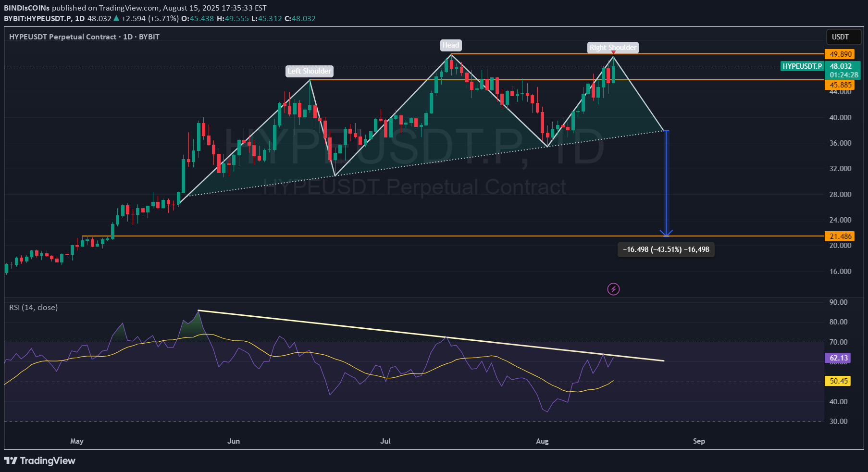Click the -16.498 (-43.51%) measurement tooltip
The height and width of the screenshot is (472, 868).
[x=666, y=249]
